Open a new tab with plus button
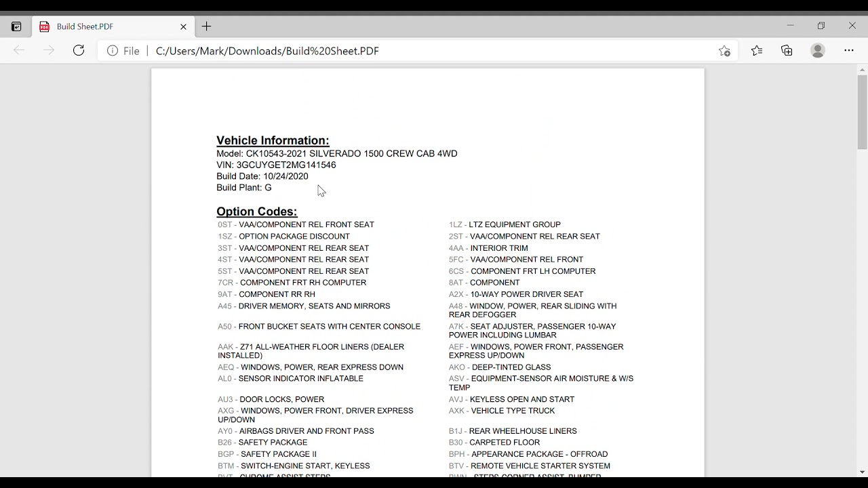The width and height of the screenshot is (868, 488). [207, 26]
